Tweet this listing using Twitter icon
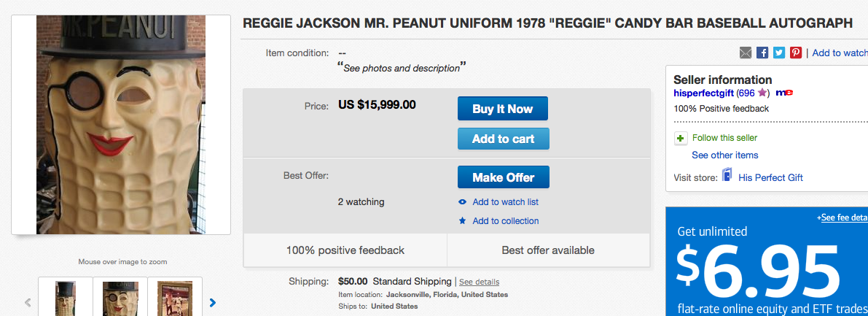The width and height of the screenshot is (868, 316). coord(779,53)
